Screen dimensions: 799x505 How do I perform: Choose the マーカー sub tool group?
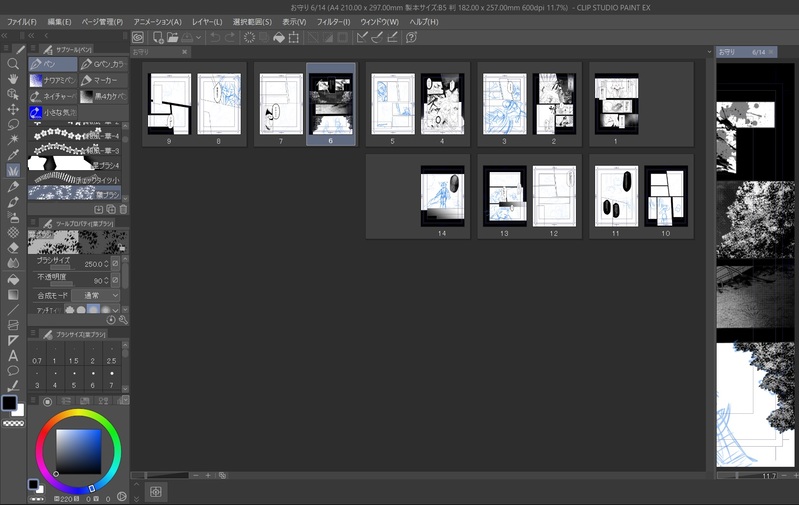[102, 80]
